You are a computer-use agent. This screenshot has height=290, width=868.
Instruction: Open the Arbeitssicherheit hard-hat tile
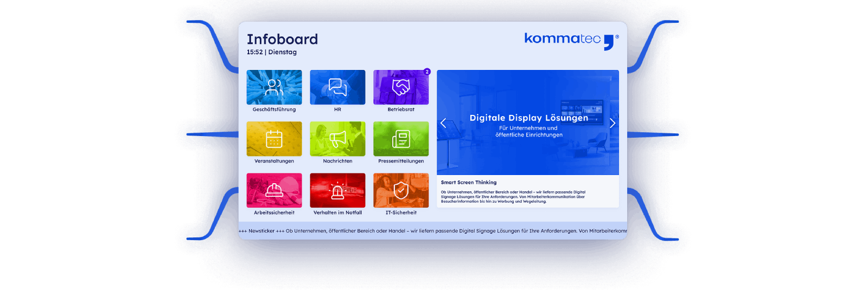[x=274, y=190]
